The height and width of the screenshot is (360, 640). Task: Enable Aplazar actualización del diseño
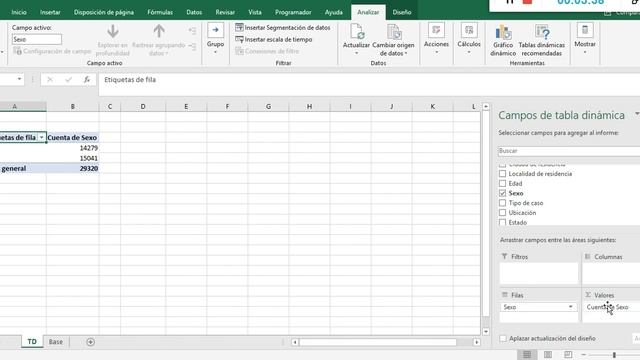[503, 338]
